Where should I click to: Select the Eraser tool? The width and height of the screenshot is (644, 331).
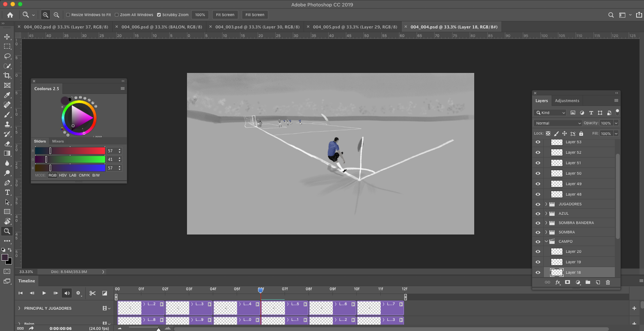[x=7, y=144]
